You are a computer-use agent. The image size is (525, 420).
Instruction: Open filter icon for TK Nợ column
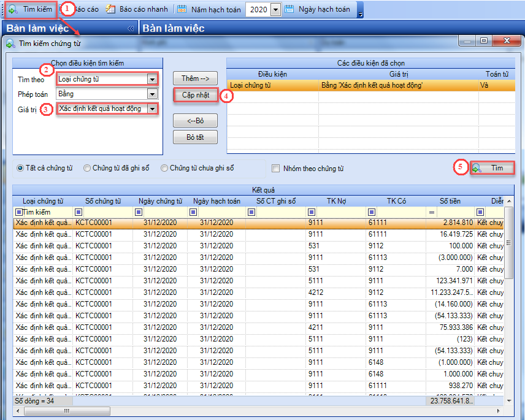pos(312,212)
